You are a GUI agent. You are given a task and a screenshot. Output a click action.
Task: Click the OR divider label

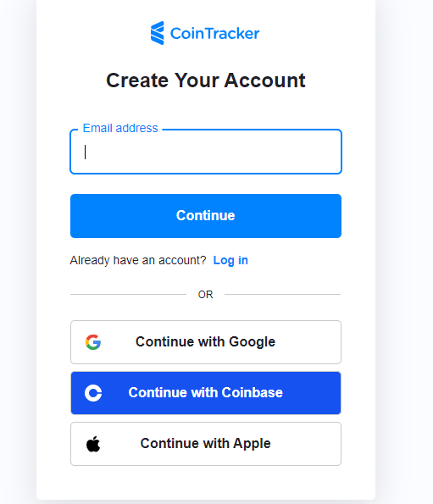coord(205,295)
